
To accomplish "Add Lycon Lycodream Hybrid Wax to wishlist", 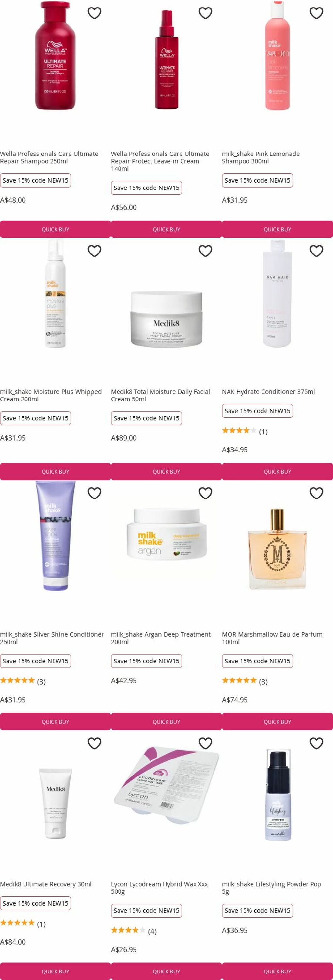I will click(205, 743).
